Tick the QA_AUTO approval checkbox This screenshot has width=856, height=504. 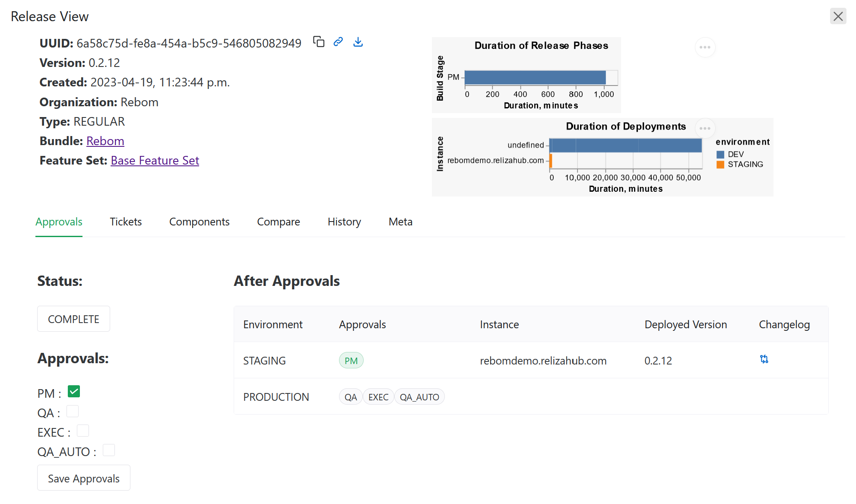109,450
